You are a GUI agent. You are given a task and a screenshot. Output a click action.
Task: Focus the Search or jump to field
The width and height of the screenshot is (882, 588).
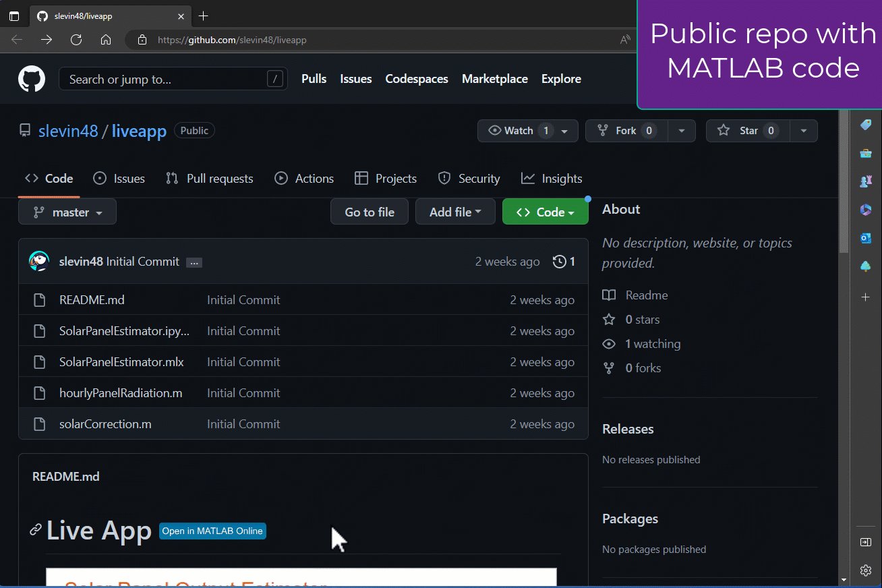(173, 80)
